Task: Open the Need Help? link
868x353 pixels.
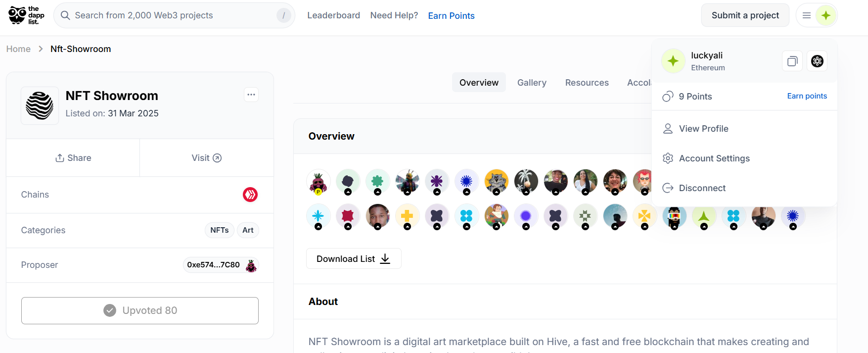Action: pos(394,15)
